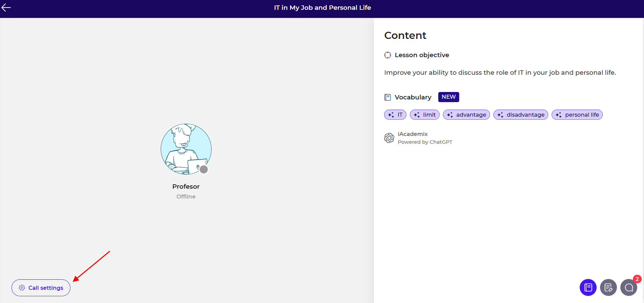
Task: Select the 'limit' vocabulary chip
Action: (x=424, y=115)
